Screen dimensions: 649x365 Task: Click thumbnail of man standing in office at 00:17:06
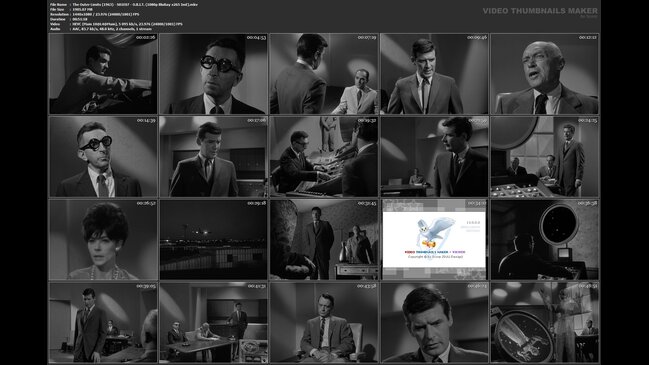click(213, 156)
